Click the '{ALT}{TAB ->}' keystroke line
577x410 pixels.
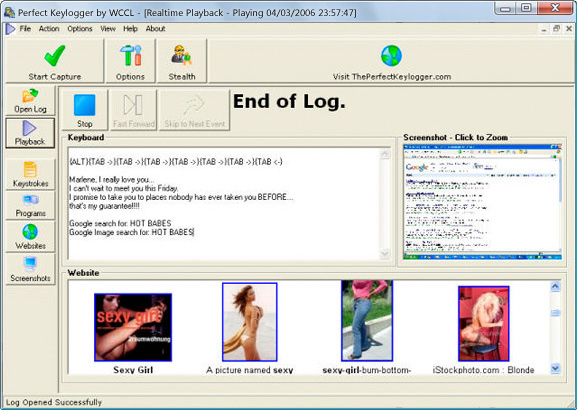click(176, 162)
